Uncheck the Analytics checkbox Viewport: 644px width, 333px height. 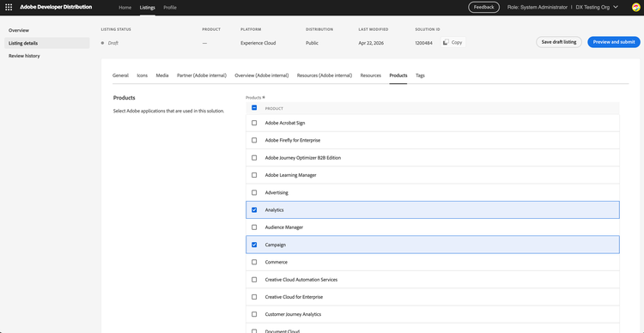pyautogui.click(x=254, y=209)
